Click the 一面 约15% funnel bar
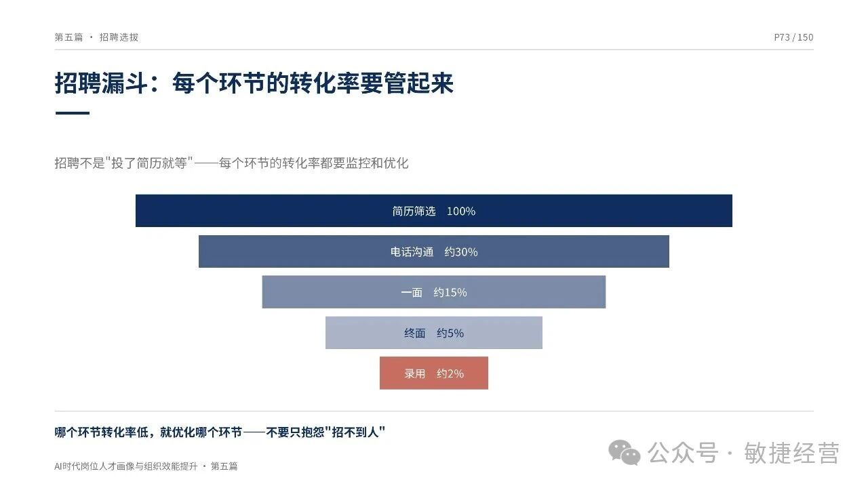Screen dimensions: 868x488 434,292
